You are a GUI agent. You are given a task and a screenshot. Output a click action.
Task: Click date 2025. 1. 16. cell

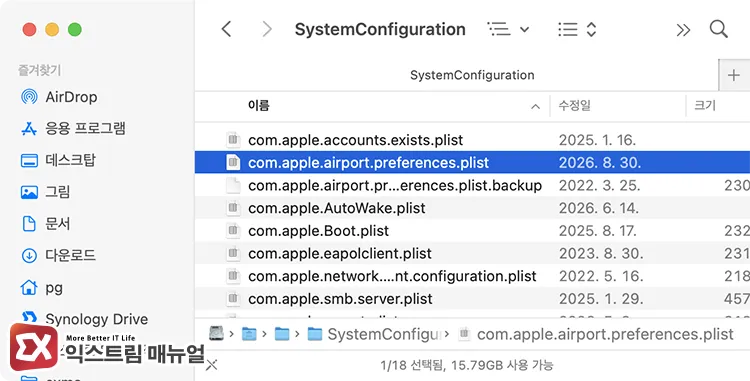[x=597, y=140]
